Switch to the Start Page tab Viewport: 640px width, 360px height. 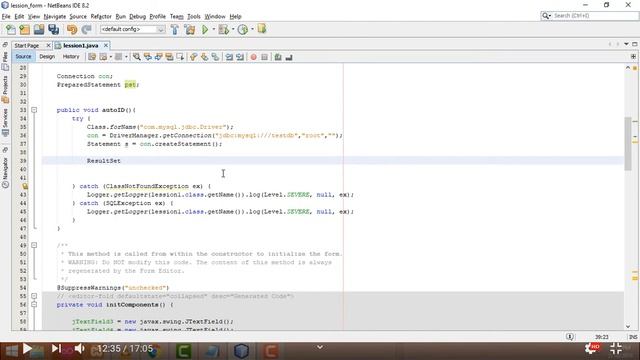pyautogui.click(x=27, y=45)
